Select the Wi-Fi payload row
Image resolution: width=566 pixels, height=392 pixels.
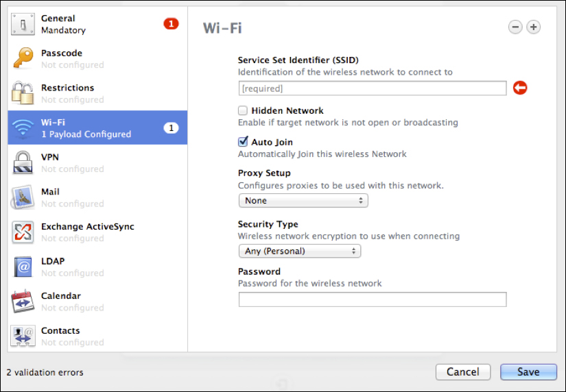pyautogui.click(x=97, y=127)
